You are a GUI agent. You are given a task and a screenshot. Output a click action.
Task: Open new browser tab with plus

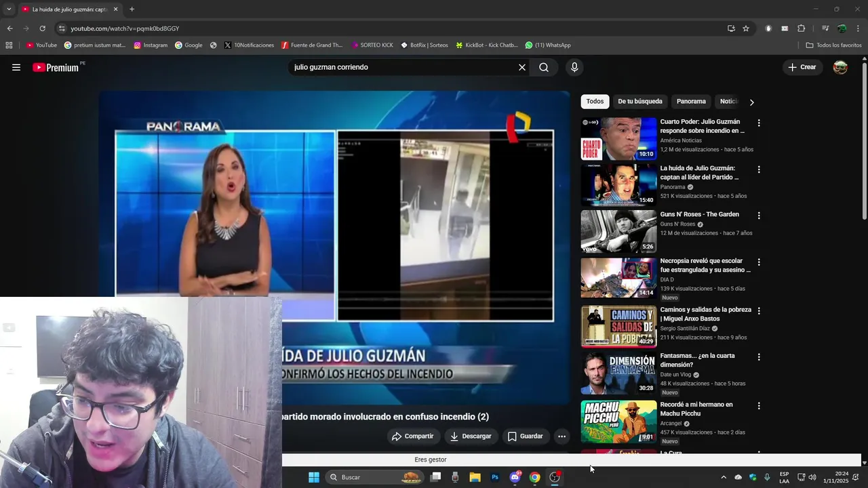pyautogui.click(x=132, y=9)
